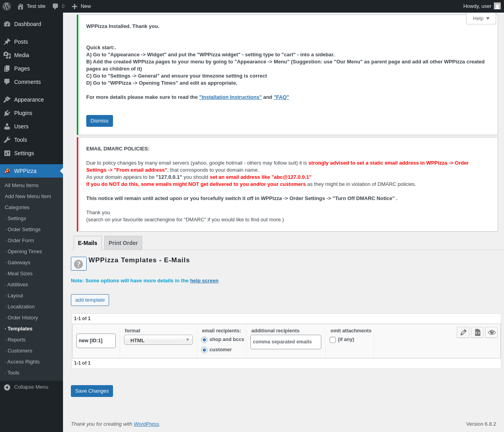Click the additional recipients emails field

[286, 342]
